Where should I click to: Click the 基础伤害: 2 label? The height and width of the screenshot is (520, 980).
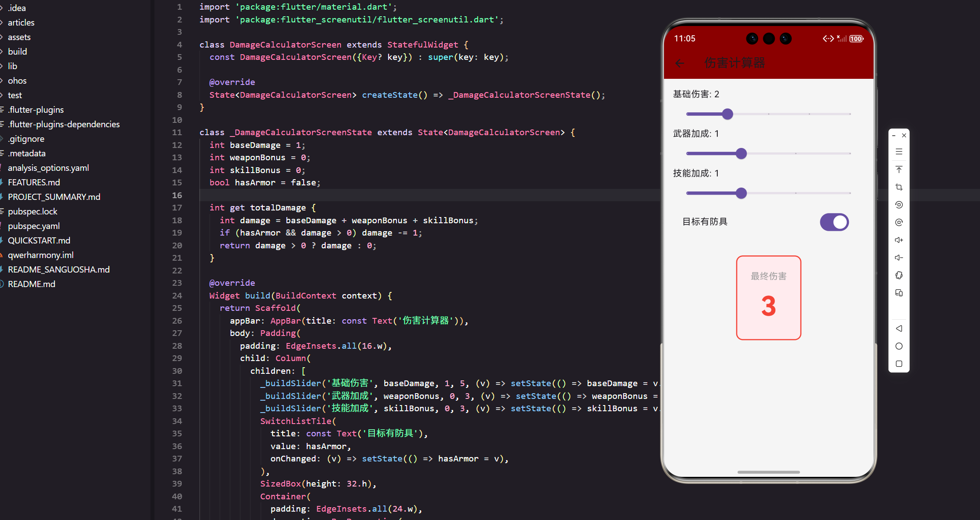(x=696, y=94)
